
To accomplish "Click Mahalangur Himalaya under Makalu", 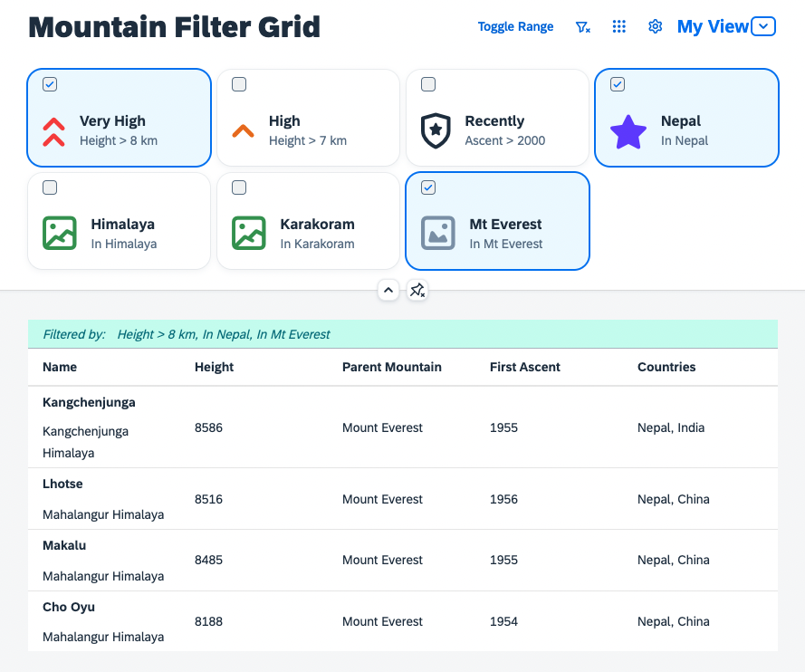I will (x=103, y=577).
